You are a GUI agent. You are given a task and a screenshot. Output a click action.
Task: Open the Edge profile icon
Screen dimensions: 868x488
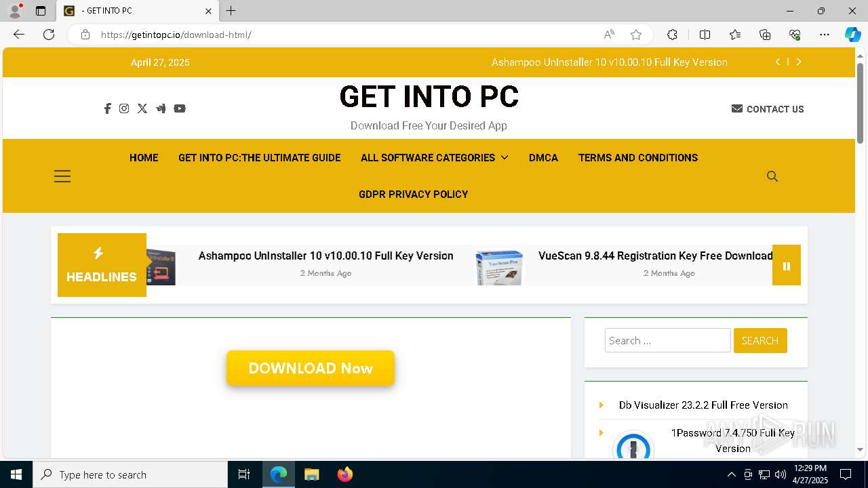tap(15, 11)
